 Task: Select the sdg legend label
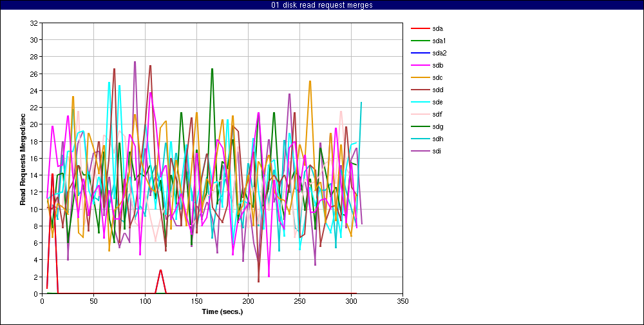[x=437, y=126]
